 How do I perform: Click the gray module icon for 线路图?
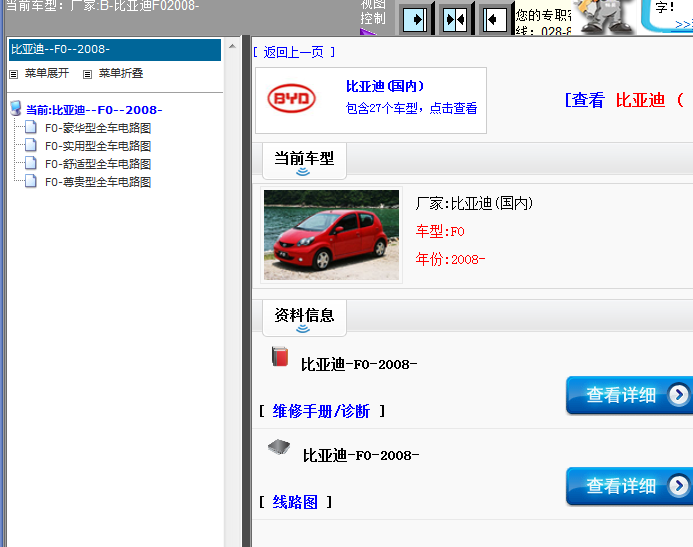tap(279, 448)
